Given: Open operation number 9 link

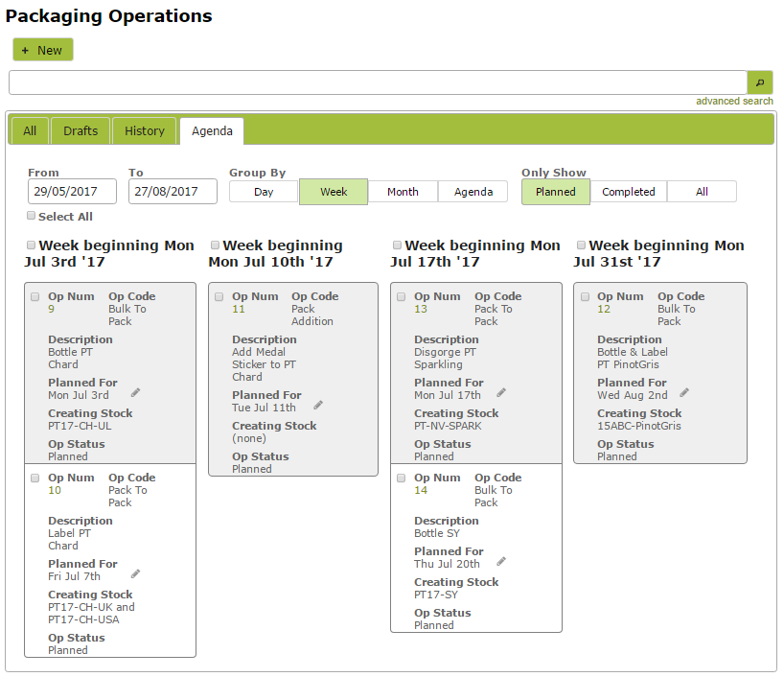Looking at the screenshot, I should [x=51, y=309].
